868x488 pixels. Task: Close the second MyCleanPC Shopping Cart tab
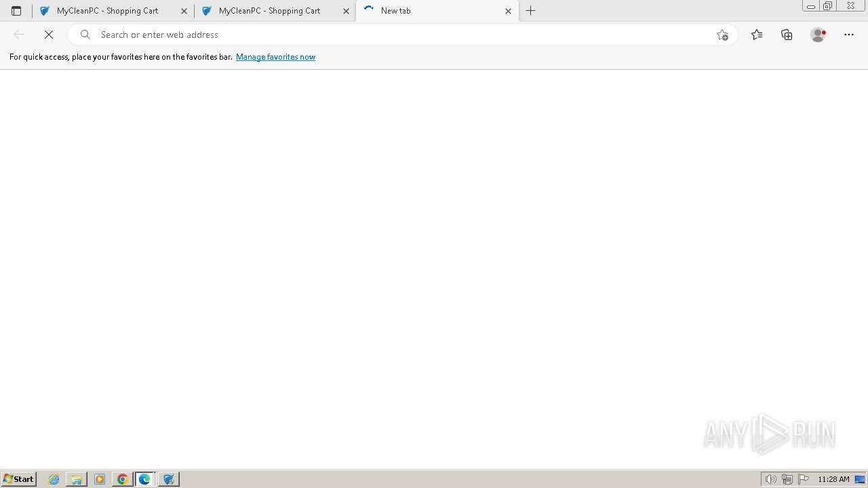tap(346, 11)
